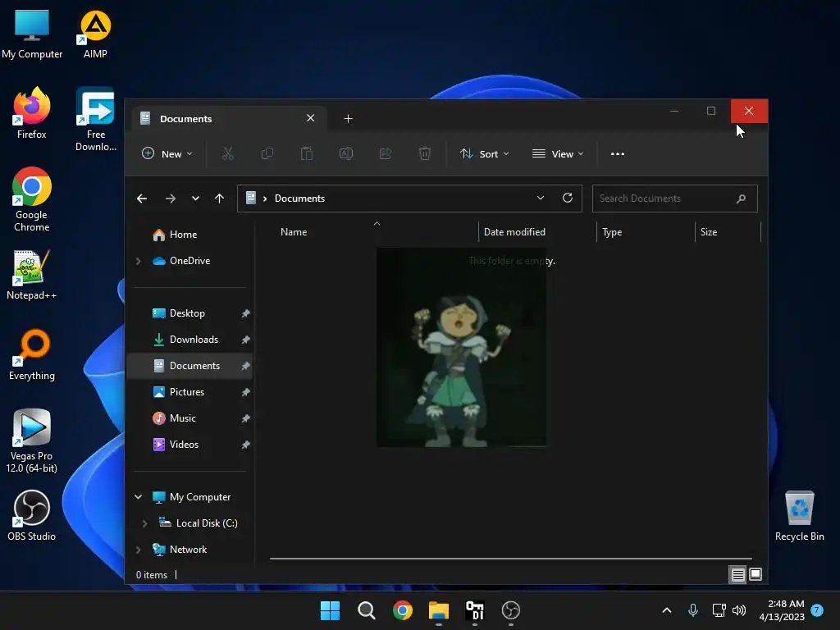Screen dimensions: 840x630
Task: Open the New dropdown menu
Action: [167, 153]
